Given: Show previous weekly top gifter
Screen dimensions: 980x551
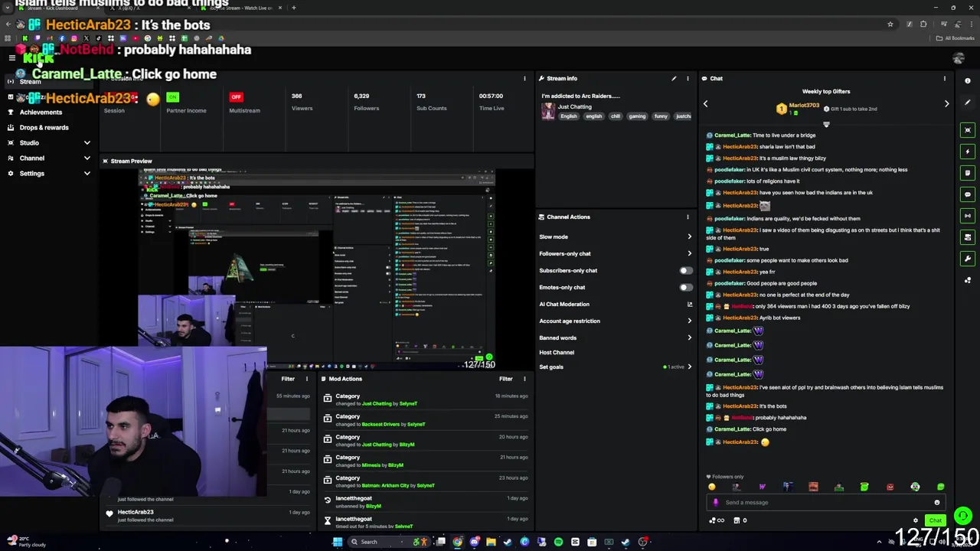Looking at the screenshot, I should 705,103.
